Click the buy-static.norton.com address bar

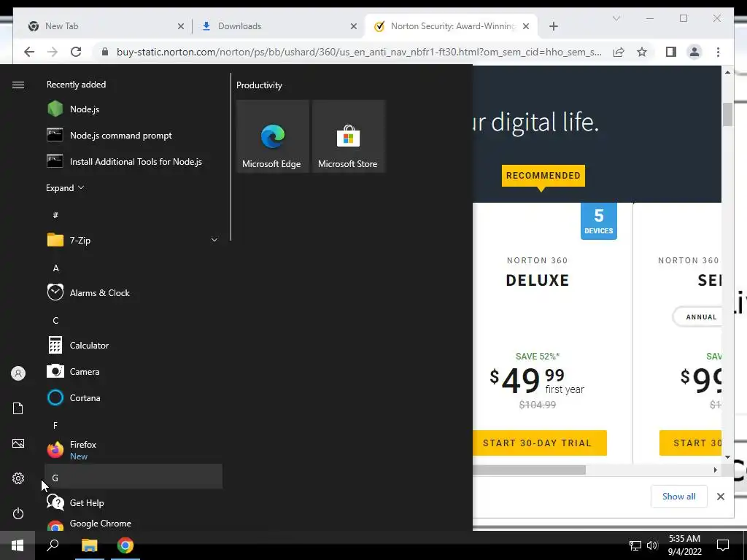coord(359,52)
